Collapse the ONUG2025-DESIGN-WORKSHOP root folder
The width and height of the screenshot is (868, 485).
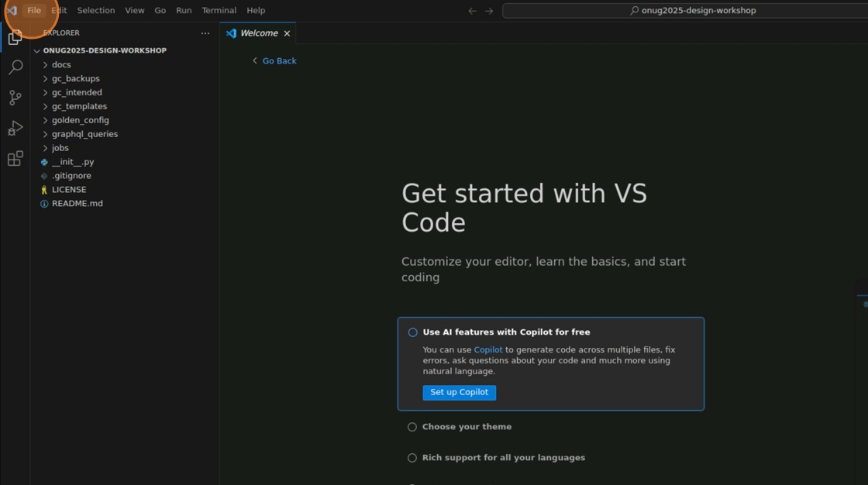tap(37, 51)
